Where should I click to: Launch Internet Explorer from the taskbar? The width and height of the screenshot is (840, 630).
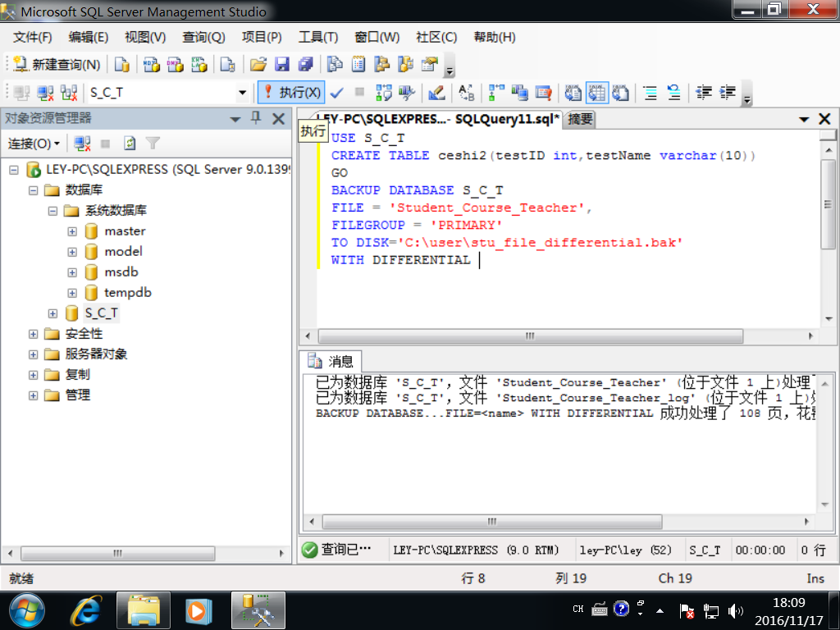coord(85,611)
